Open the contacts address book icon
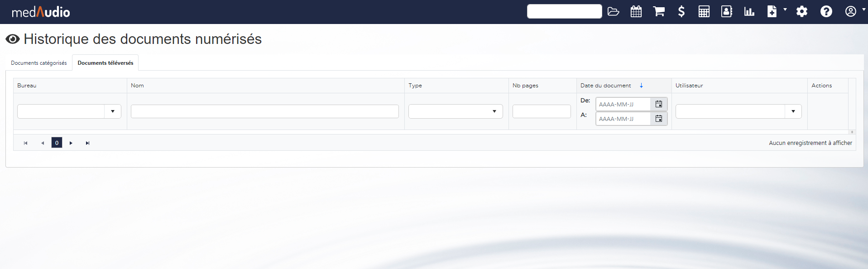The height and width of the screenshot is (269, 868). (726, 12)
